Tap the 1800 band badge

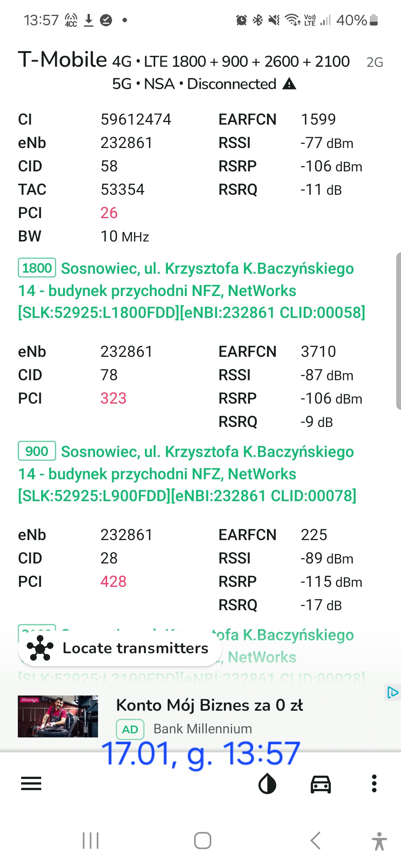37,268
